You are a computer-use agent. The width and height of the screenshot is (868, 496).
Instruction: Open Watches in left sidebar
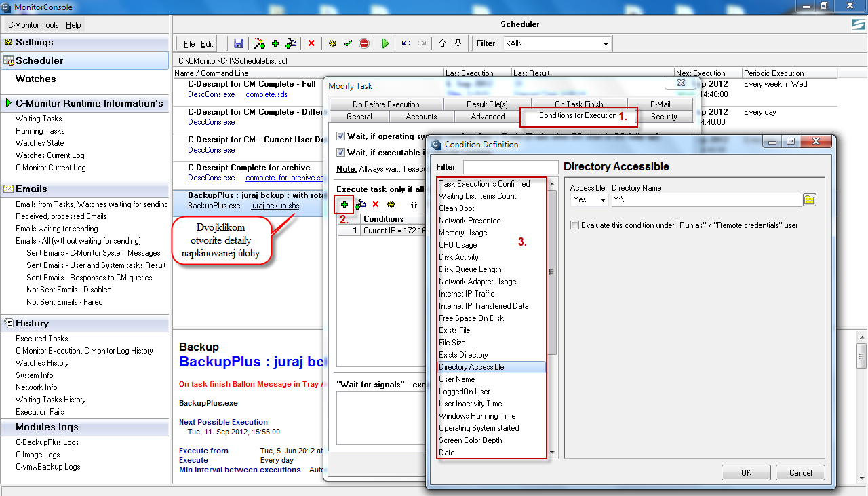(x=36, y=79)
